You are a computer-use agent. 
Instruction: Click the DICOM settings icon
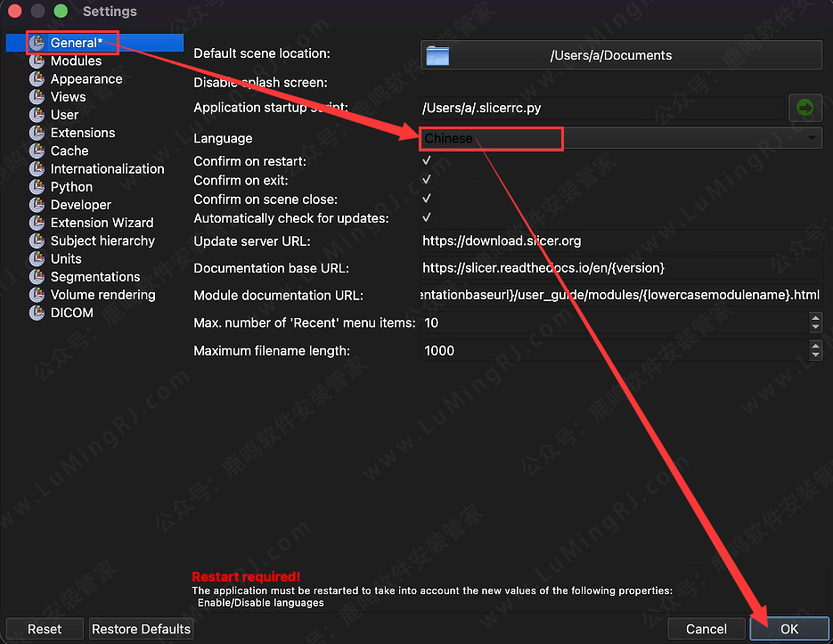[37, 313]
